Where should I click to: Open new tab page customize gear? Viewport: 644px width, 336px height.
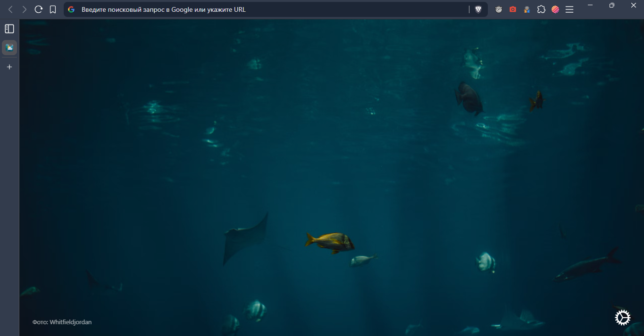point(623,318)
